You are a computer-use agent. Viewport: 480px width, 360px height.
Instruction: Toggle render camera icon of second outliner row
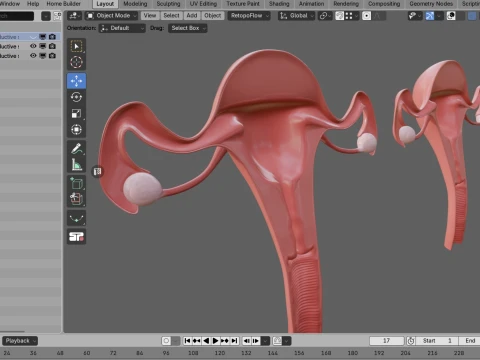52,46
